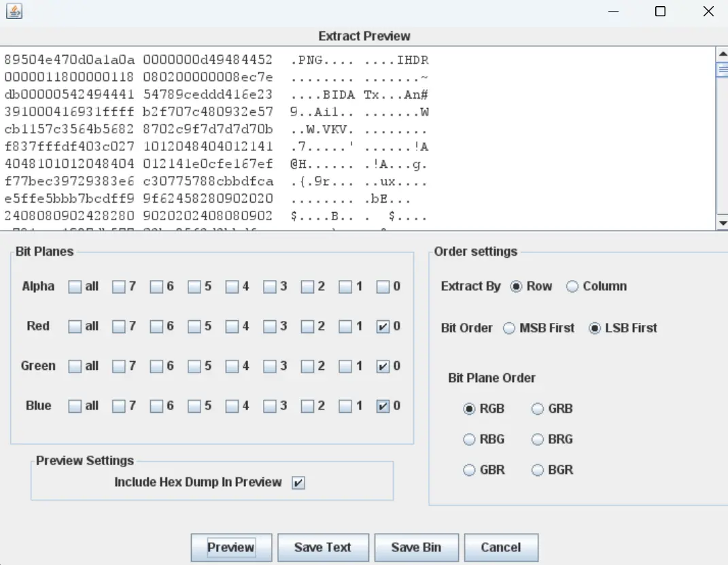The width and height of the screenshot is (728, 565).
Task: Cancel the extract dialog
Action: [x=500, y=547]
